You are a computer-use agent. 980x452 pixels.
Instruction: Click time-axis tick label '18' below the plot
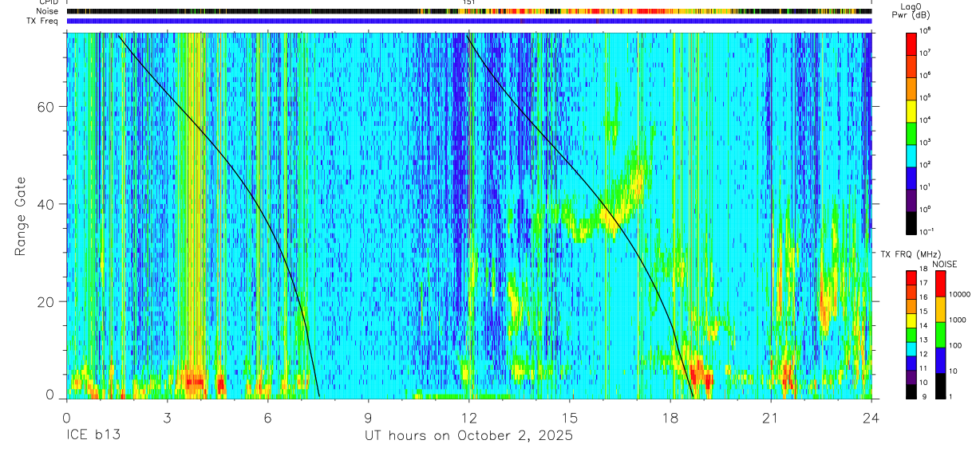click(x=670, y=418)
